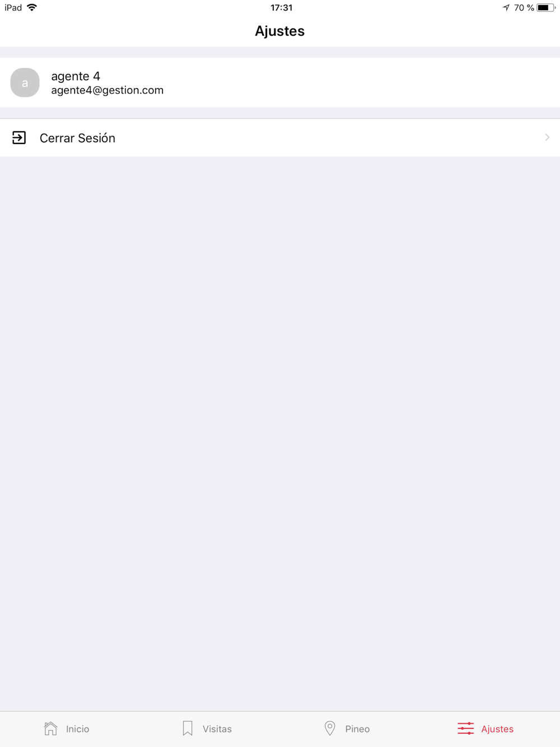Click the location arrow icon in the status bar

(506, 7)
